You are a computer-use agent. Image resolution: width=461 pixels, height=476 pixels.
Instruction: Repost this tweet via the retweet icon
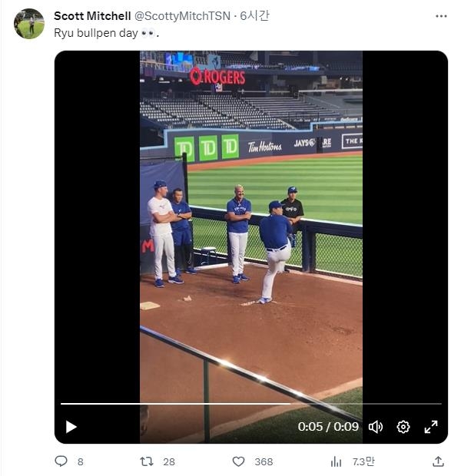[146, 461]
